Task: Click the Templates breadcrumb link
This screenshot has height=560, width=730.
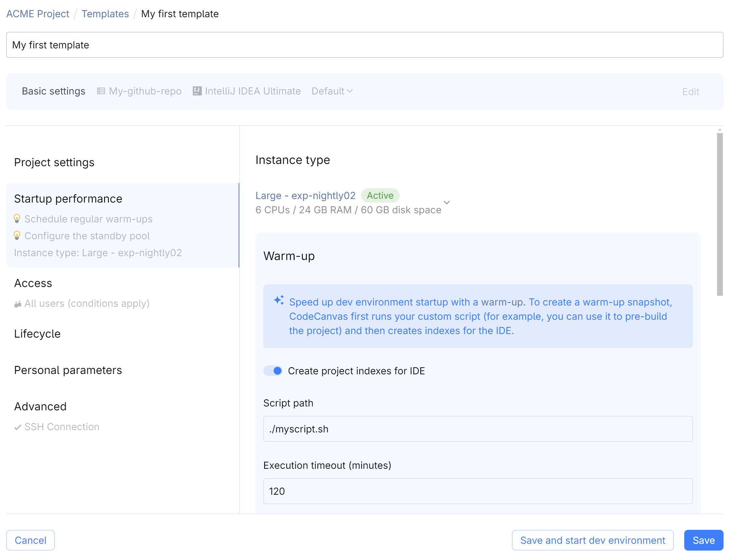Action: (105, 14)
